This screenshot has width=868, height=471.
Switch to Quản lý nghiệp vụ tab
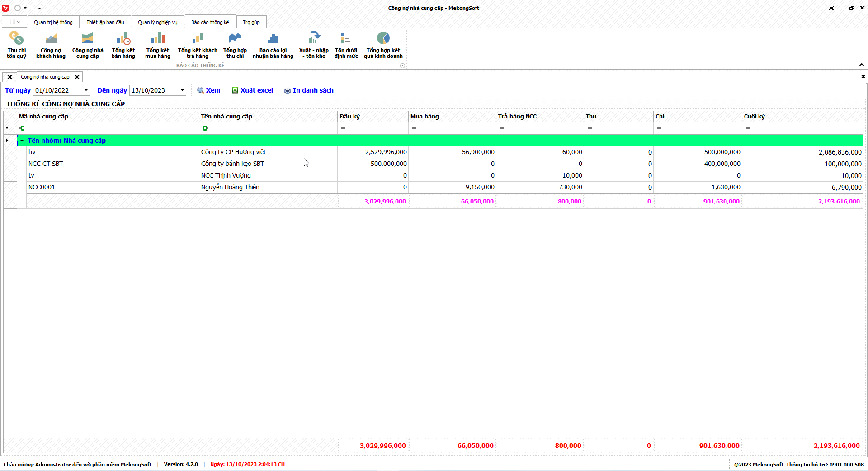[x=157, y=22]
